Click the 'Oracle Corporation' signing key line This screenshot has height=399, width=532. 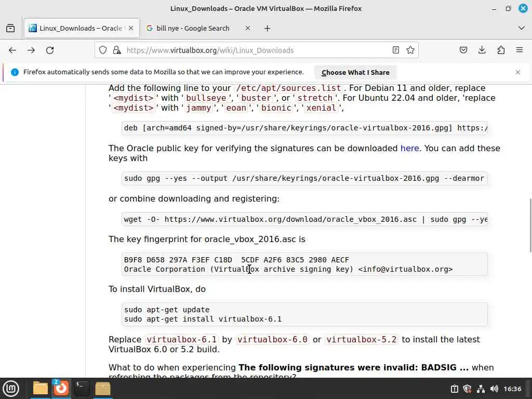point(288,270)
